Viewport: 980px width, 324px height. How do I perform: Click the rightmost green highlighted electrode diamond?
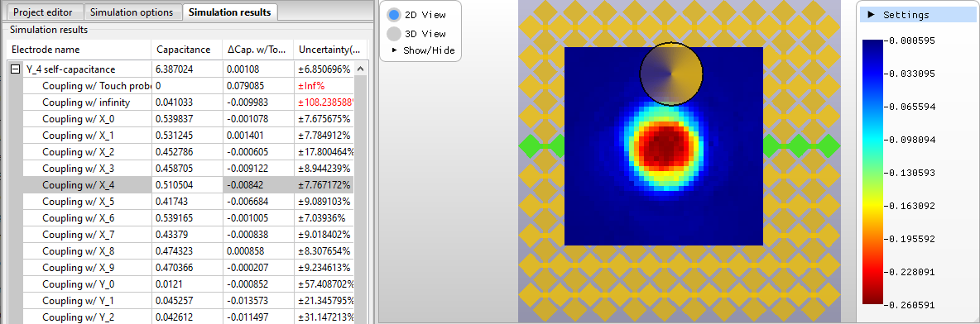(x=829, y=146)
